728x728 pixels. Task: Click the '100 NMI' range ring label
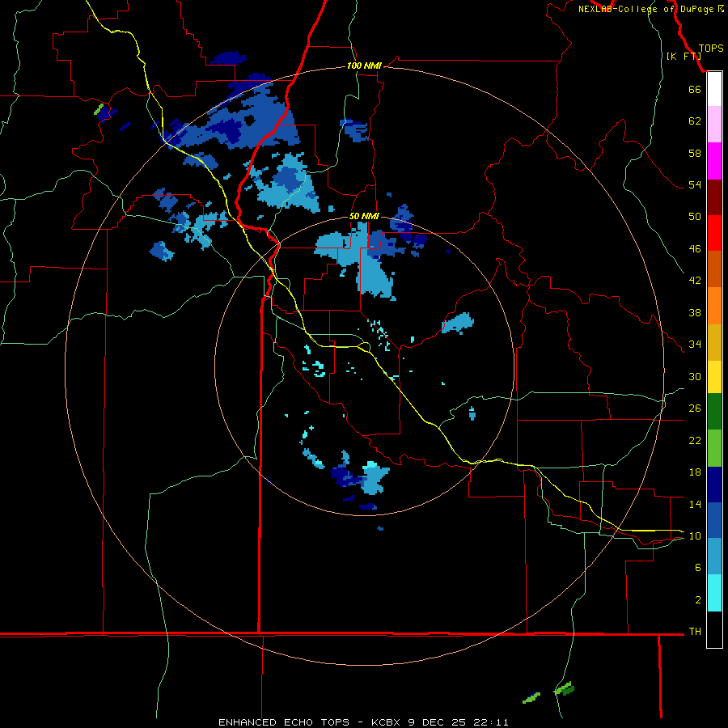tap(364, 66)
